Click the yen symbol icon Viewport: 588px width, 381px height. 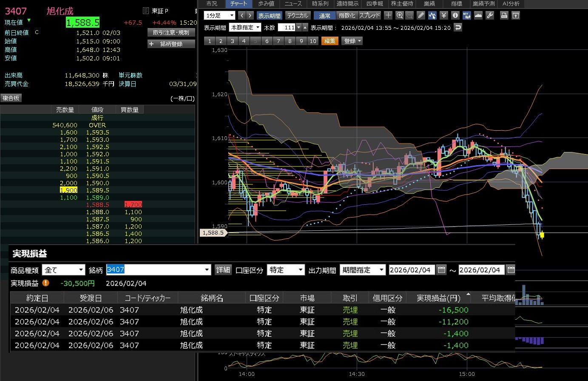tap(444, 15)
